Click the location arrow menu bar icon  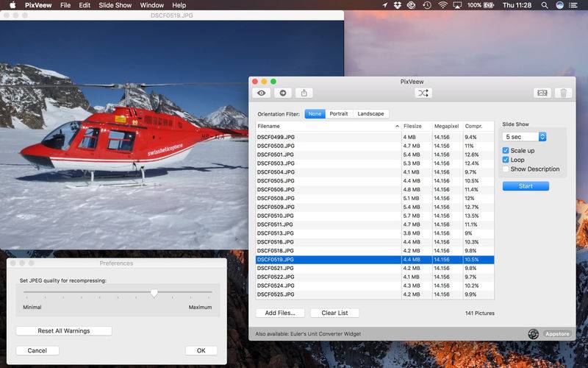tap(384, 5)
